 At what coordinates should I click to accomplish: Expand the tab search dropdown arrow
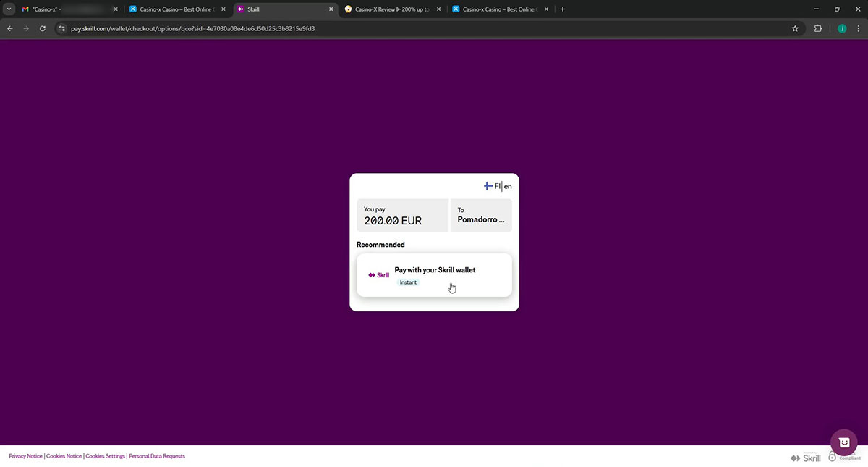click(x=9, y=9)
